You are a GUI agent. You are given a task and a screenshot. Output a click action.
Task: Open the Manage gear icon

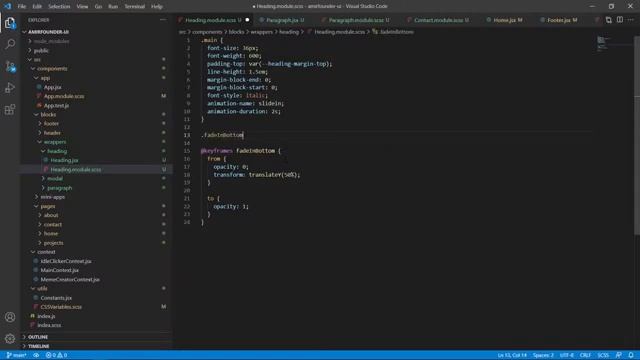coord(10,338)
